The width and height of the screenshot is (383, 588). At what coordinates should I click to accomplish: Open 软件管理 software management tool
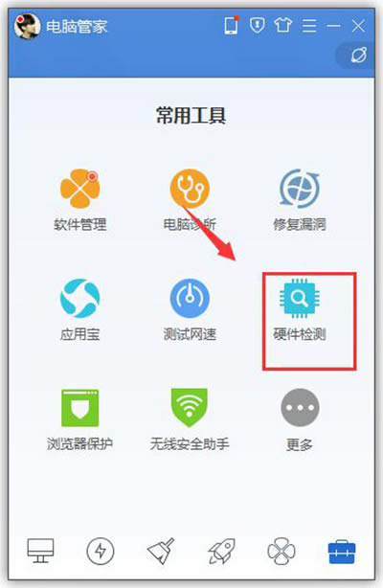[x=79, y=200]
